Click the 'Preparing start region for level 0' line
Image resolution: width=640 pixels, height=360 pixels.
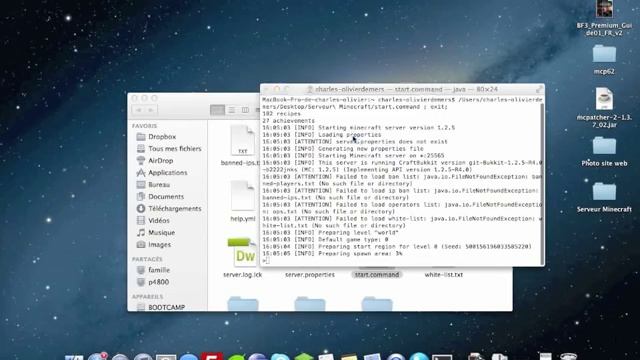tap(397, 247)
